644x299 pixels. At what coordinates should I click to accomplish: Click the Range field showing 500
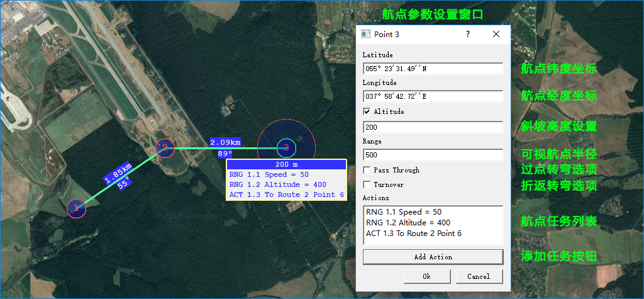pos(433,155)
